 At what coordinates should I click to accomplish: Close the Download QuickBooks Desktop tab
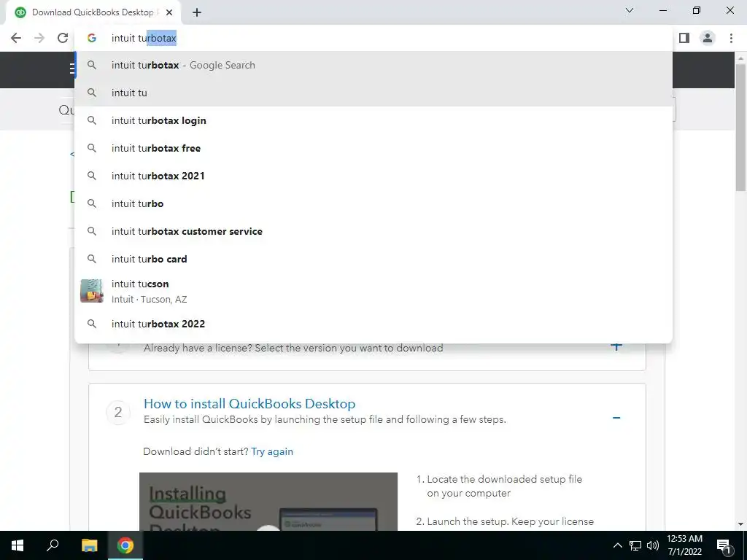point(169,13)
